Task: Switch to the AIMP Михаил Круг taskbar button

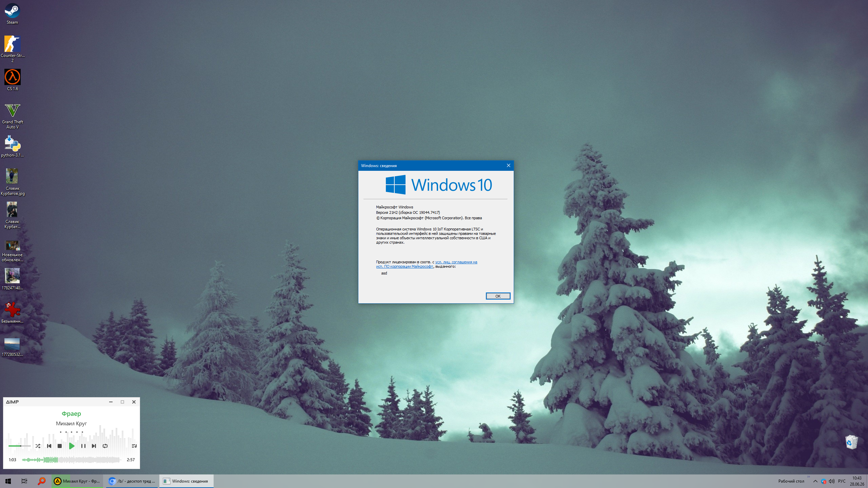Action: (x=77, y=481)
